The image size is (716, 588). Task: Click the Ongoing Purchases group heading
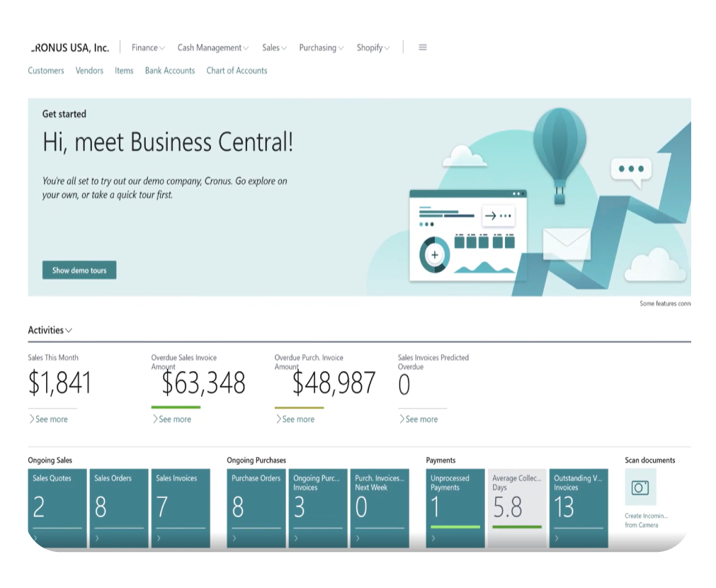(x=256, y=460)
